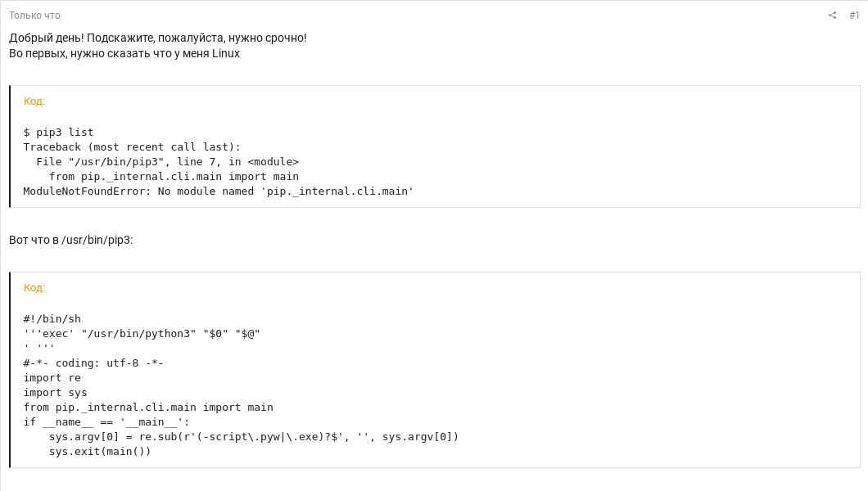Click the '$ pip3 list' command line

click(59, 132)
